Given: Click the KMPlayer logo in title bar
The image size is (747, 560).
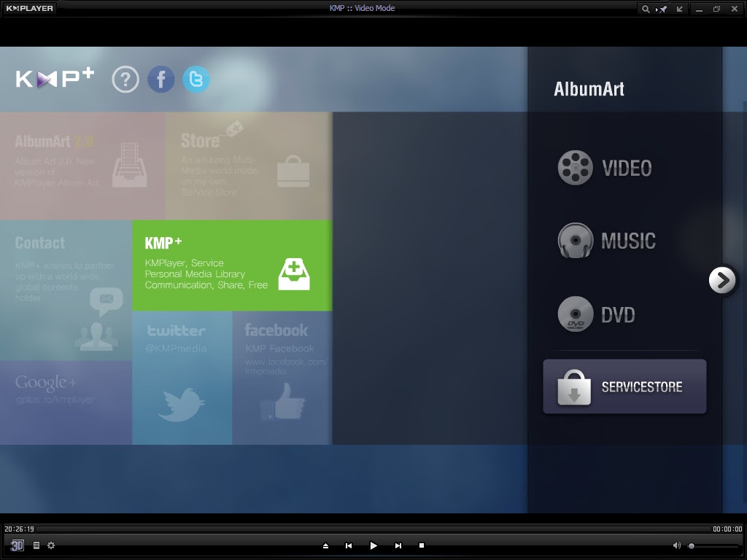Looking at the screenshot, I should [x=29, y=8].
